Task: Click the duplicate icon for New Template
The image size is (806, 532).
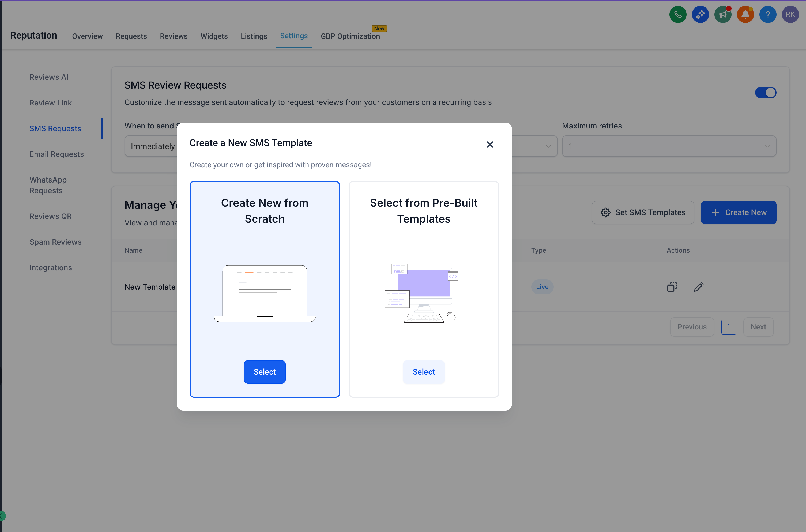Action: (x=672, y=287)
